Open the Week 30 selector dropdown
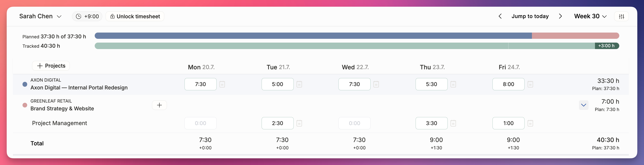This screenshot has height=165, width=644. tap(590, 16)
